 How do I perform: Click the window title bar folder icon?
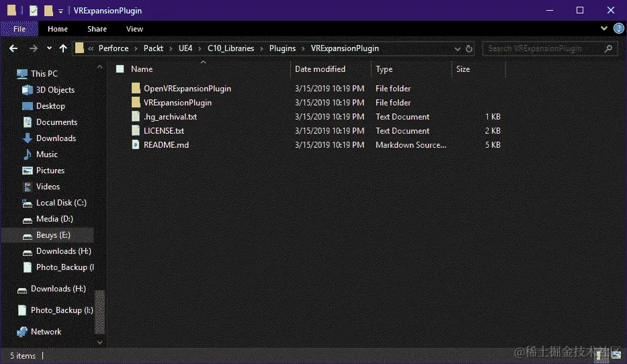point(11,10)
